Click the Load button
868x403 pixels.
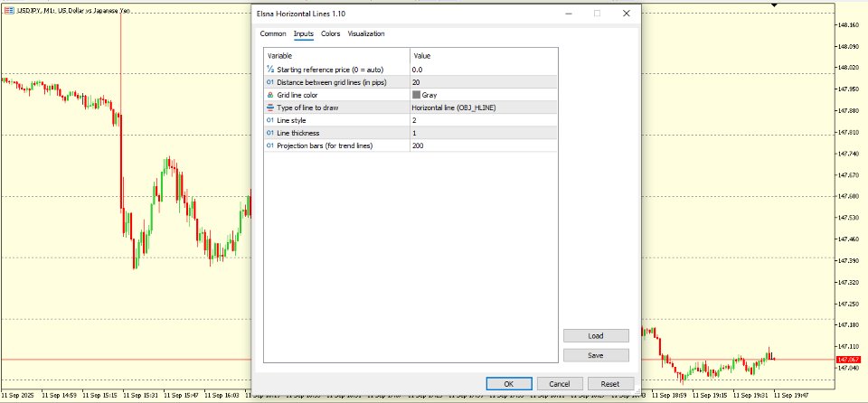click(x=596, y=335)
